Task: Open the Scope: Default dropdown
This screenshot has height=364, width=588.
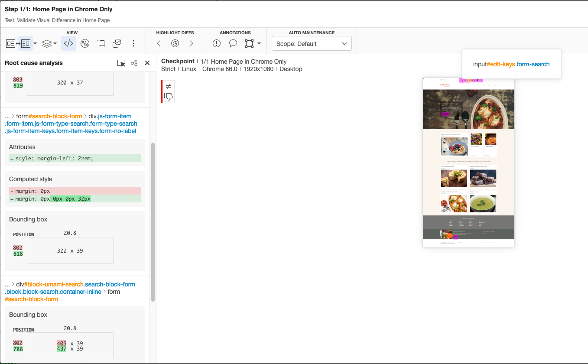Action: point(312,43)
